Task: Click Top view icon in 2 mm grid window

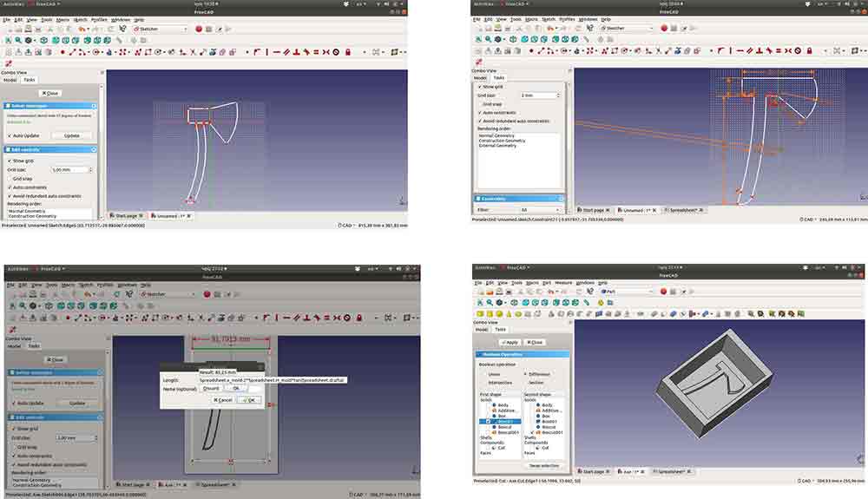Action: pyautogui.click(x=535, y=39)
